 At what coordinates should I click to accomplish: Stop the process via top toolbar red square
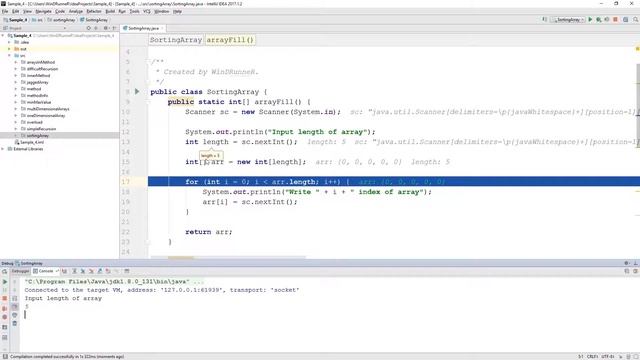pyautogui.click(x=616, y=20)
